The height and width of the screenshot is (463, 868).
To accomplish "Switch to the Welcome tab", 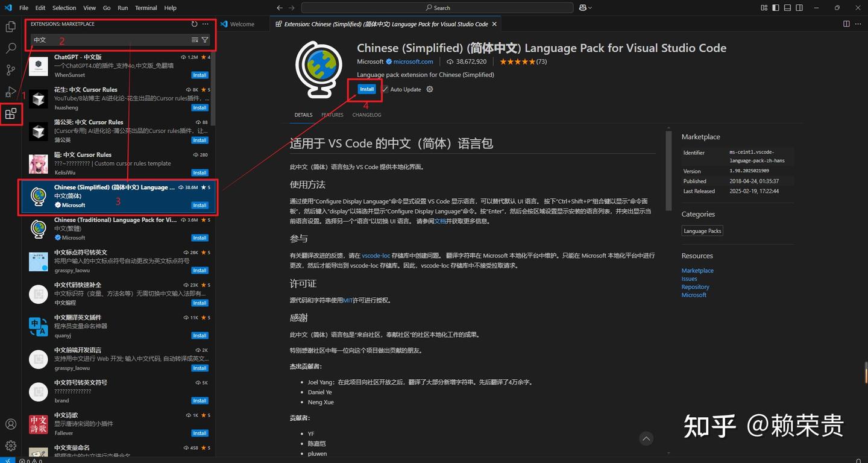I will click(x=242, y=24).
